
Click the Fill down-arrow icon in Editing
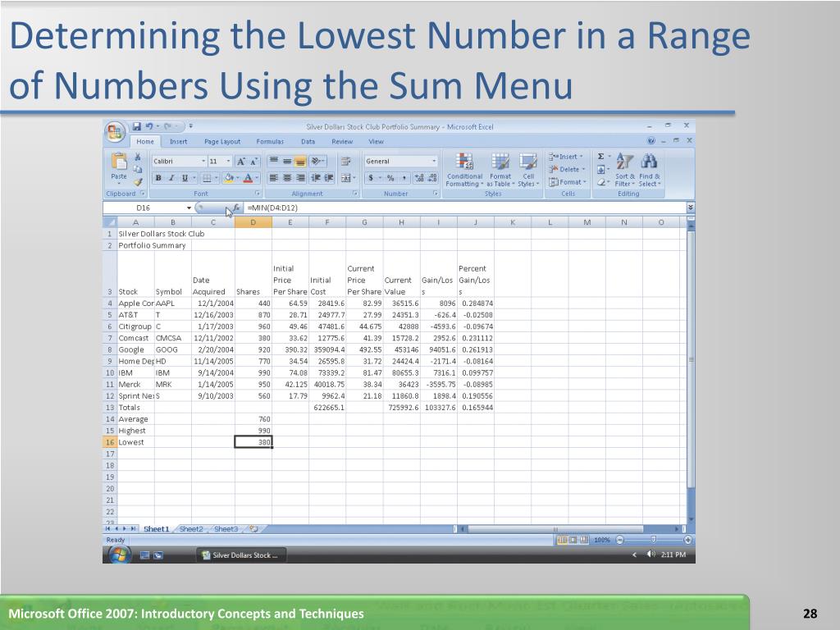[601, 169]
